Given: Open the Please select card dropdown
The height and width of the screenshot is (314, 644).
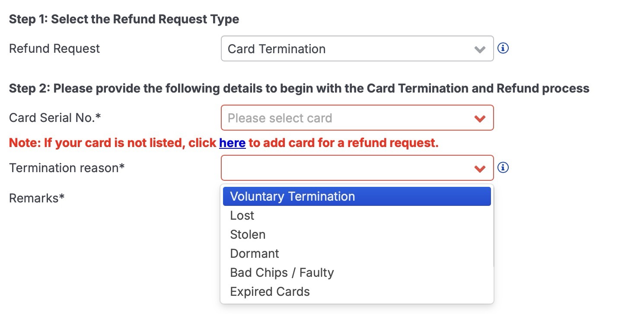Looking at the screenshot, I should pos(357,118).
